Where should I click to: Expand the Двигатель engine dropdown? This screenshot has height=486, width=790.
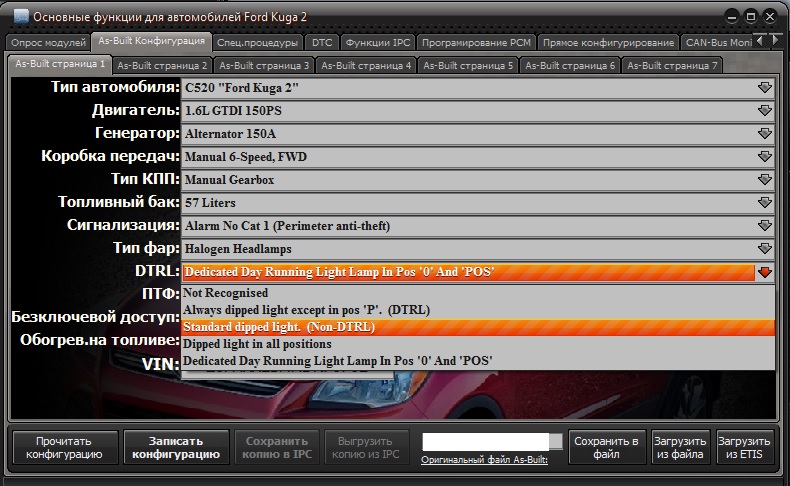pyautogui.click(x=765, y=110)
